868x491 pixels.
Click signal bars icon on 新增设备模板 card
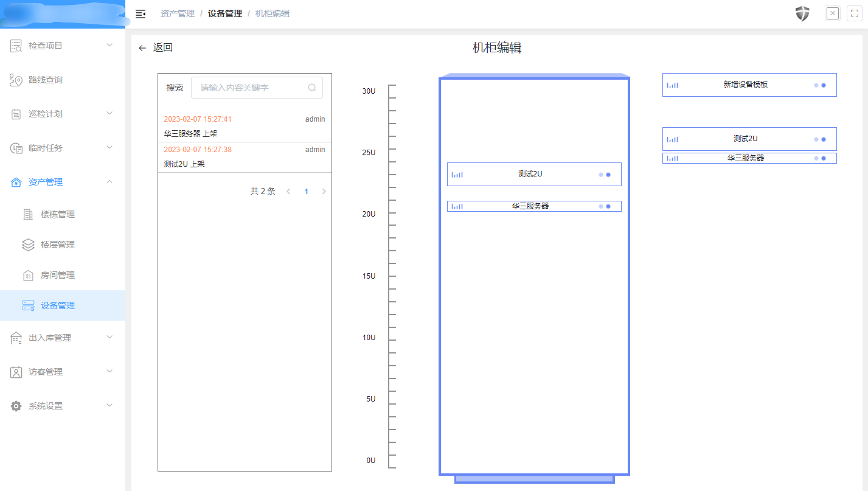[x=672, y=85]
